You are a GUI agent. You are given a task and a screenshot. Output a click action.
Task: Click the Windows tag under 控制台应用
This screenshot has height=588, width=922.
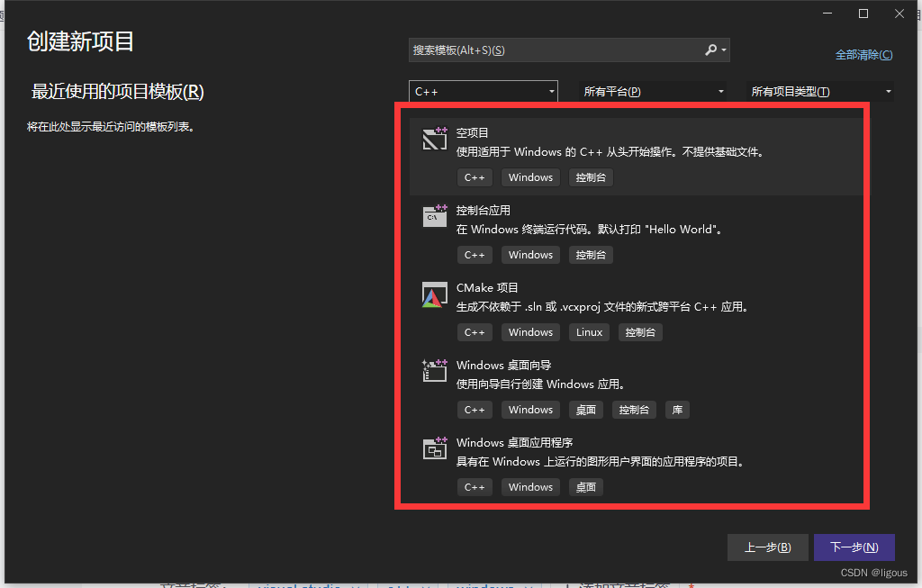point(530,255)
